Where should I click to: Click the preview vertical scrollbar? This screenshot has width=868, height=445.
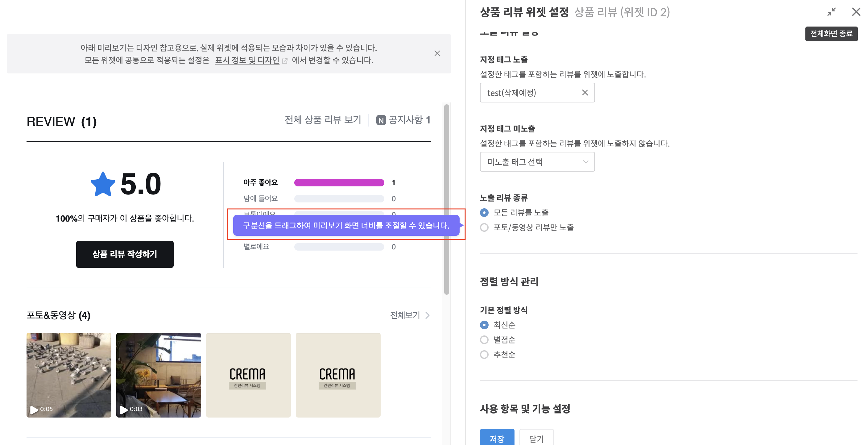tap(446, 199)
